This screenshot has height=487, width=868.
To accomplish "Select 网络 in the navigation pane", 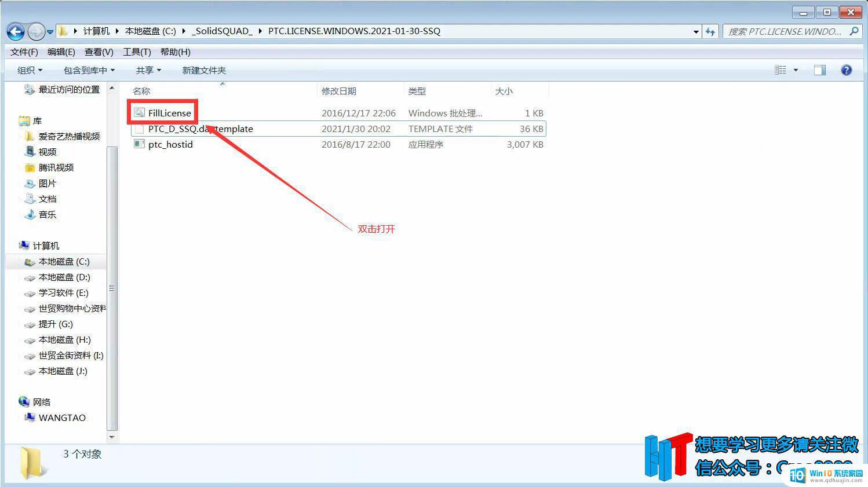I will click(42, 402).
